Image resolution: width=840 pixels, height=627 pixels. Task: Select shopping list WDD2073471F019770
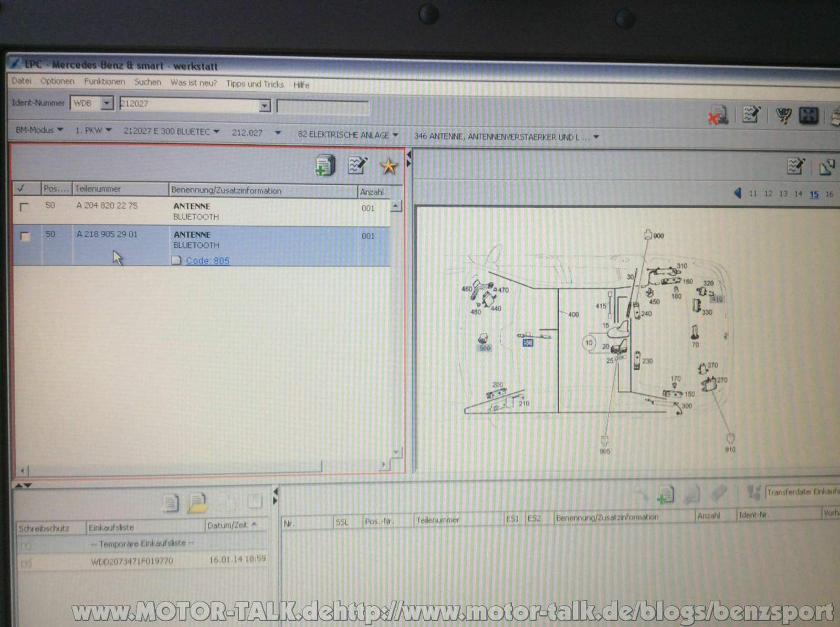132,561
